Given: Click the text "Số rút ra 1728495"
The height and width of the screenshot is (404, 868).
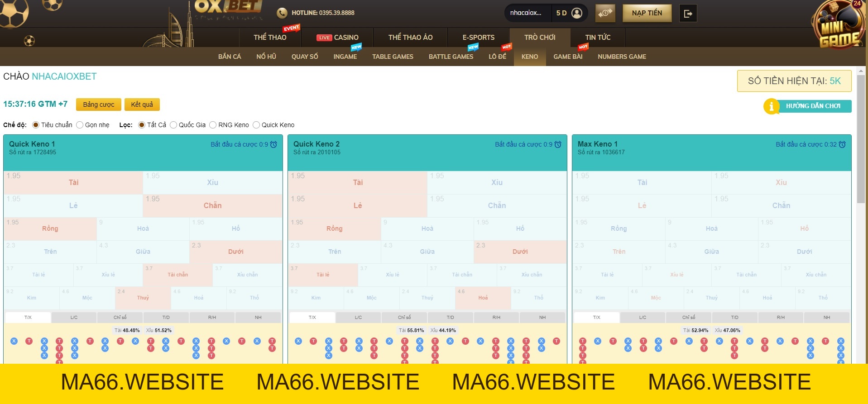Looking at the screenshot, I should (33, 152).
